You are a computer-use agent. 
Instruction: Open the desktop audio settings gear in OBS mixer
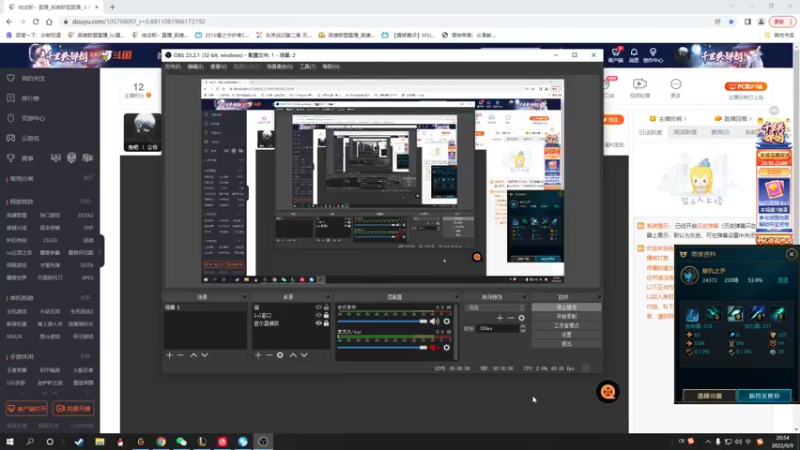point(446,321)
